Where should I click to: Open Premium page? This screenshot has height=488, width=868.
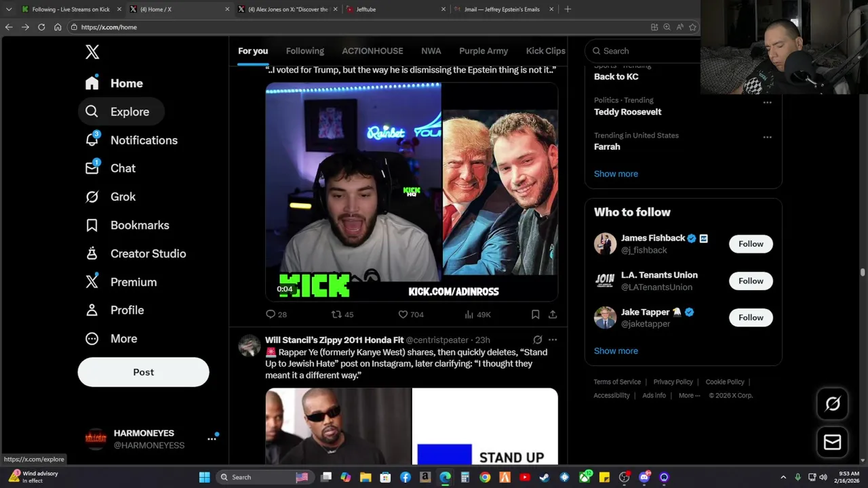click(x=121, y=282)
